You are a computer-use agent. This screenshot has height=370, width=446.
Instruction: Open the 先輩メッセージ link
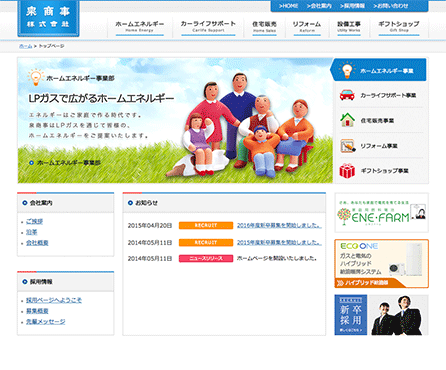coord(46,321)
